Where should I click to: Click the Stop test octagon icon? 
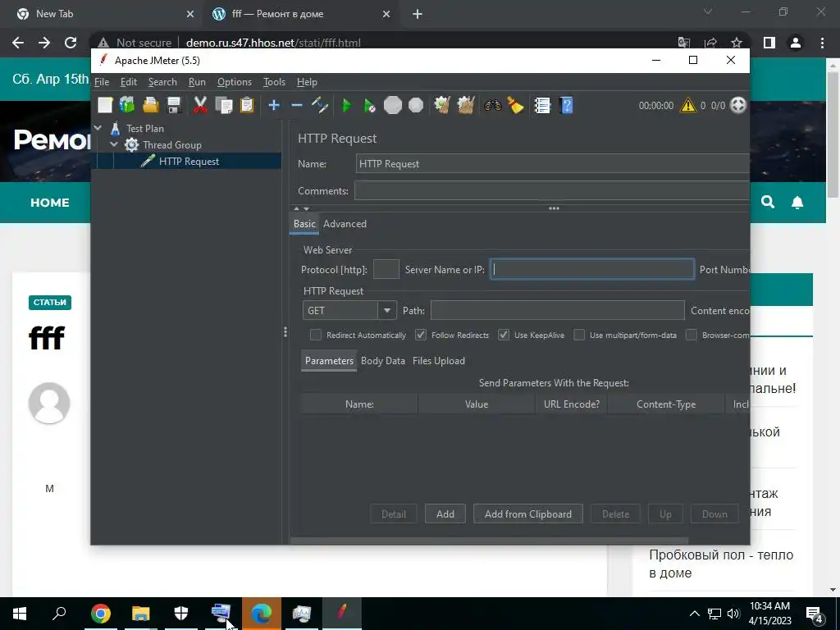pos(393,106)
